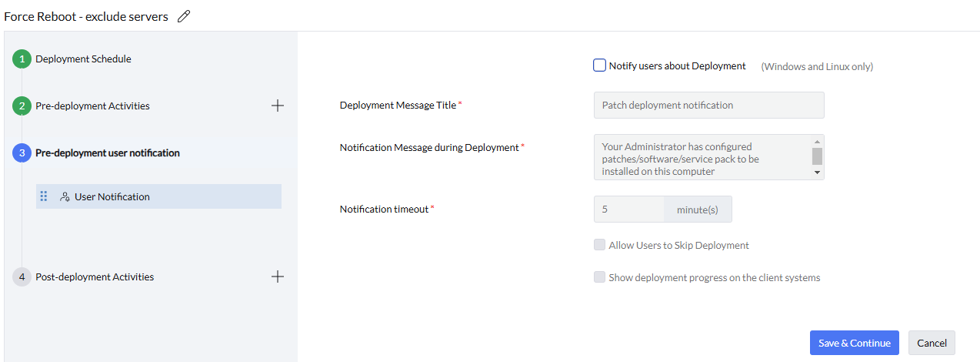Click step 1 green circle icon
980x362 pixels.
(22, 59)
